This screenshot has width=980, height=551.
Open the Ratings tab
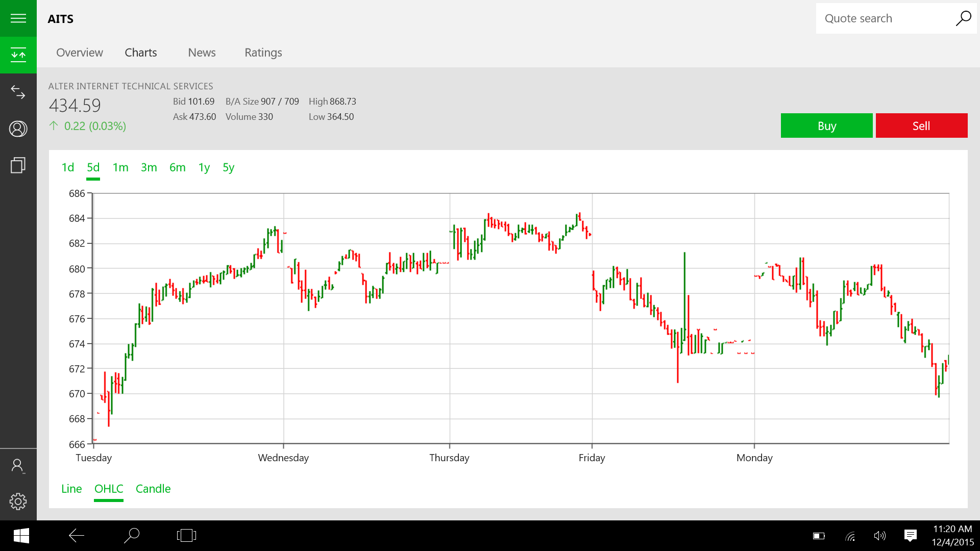click(263, 53)
